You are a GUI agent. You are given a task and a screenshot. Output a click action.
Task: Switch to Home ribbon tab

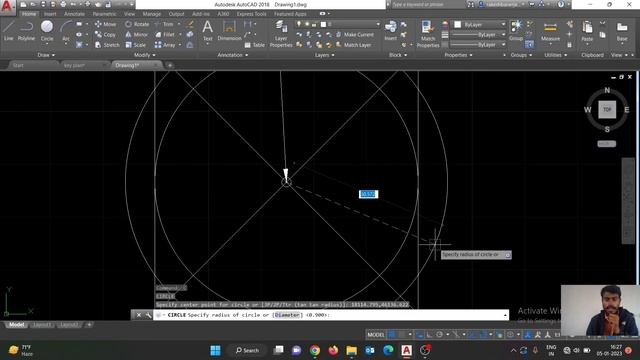29,14
